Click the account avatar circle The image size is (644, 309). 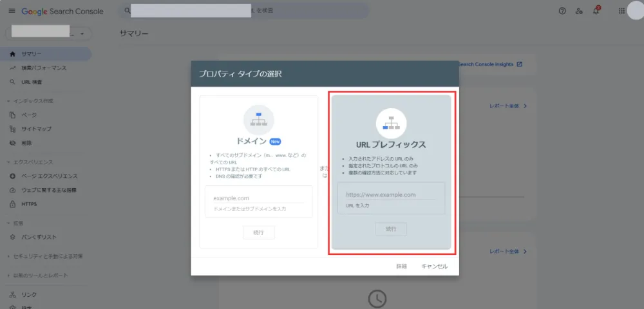click(636, 11)
